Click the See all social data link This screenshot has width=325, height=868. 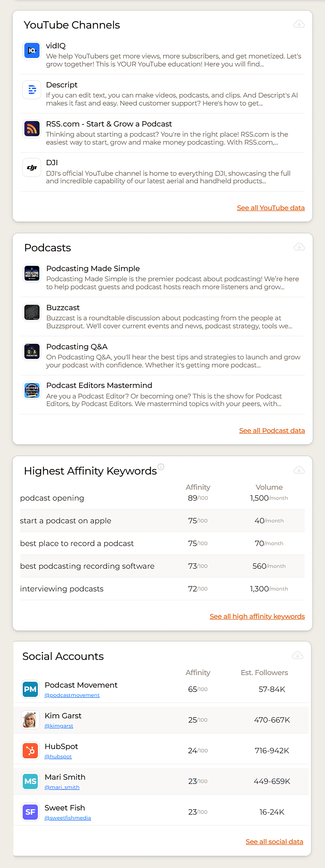[274, 842]
